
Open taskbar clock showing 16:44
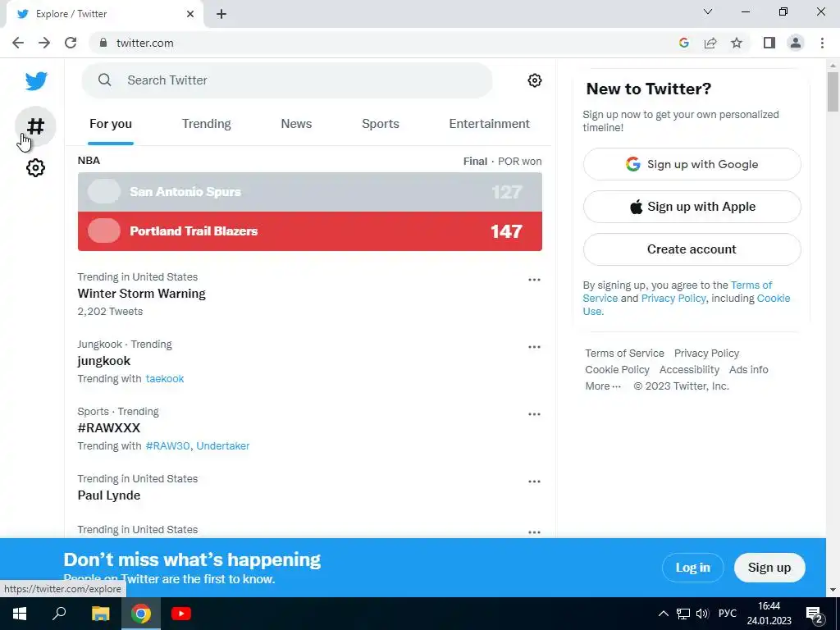[x=769, y=614]
